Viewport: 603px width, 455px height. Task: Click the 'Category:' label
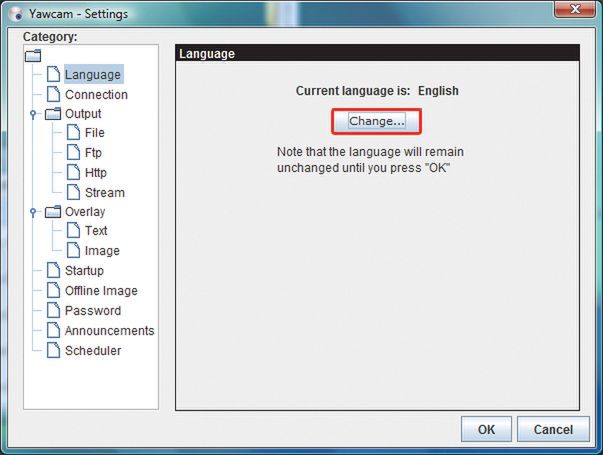tap(50, 37)
